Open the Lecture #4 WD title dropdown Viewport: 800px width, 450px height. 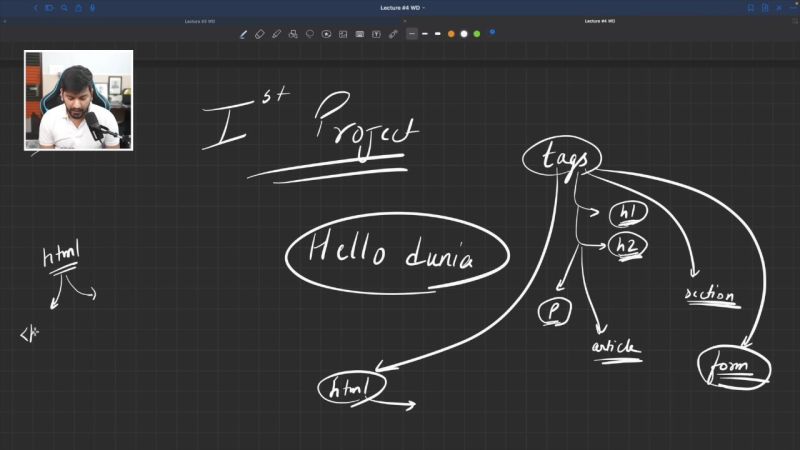[x=403, y=8]
